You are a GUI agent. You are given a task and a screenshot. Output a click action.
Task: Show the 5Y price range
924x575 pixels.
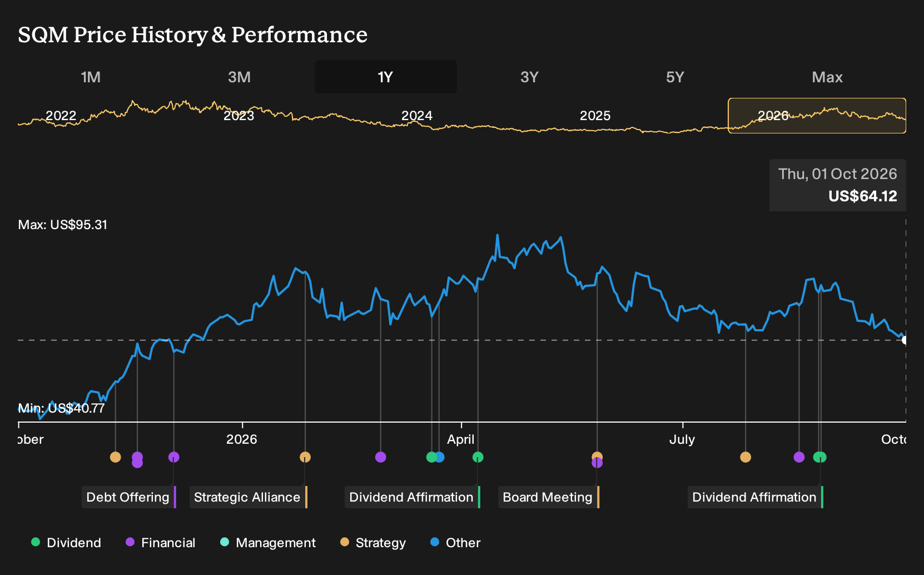click(x=675, y=77)
